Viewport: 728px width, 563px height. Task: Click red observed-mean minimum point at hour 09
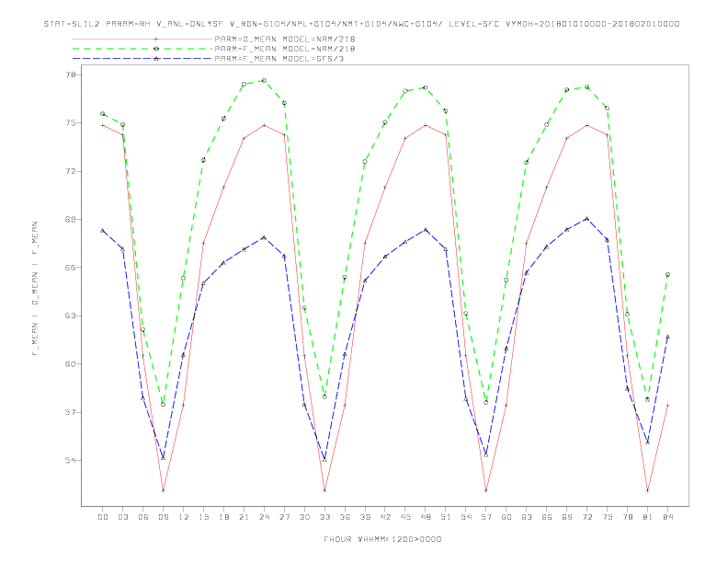pyautogui.click(x=163, y=490)
